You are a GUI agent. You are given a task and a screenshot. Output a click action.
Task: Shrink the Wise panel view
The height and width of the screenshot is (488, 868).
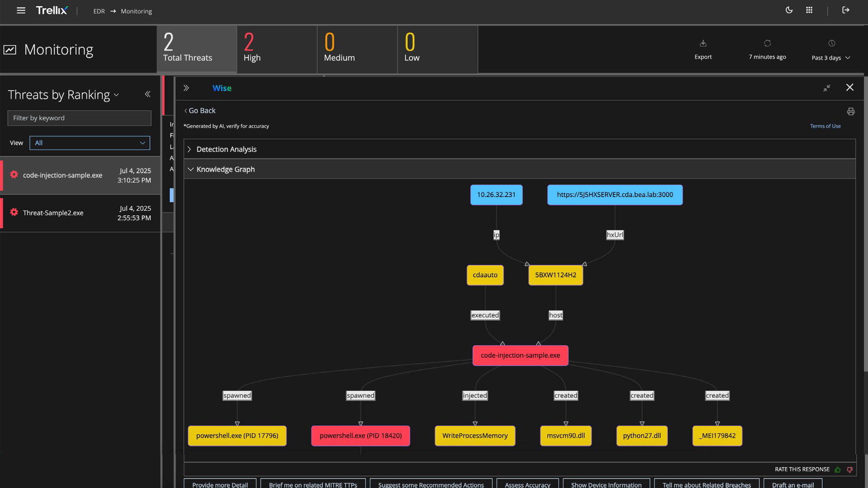pyautogui.click(x=827, y=88)
